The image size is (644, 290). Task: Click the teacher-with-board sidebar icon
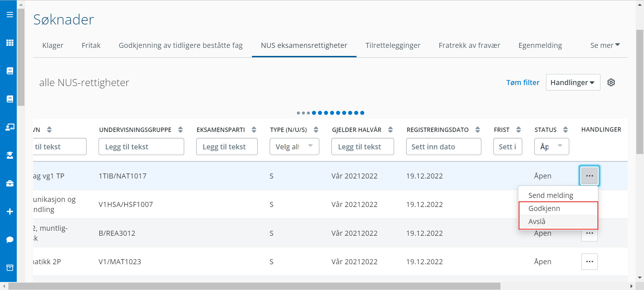pyautogui.click(x=10, y=127)
